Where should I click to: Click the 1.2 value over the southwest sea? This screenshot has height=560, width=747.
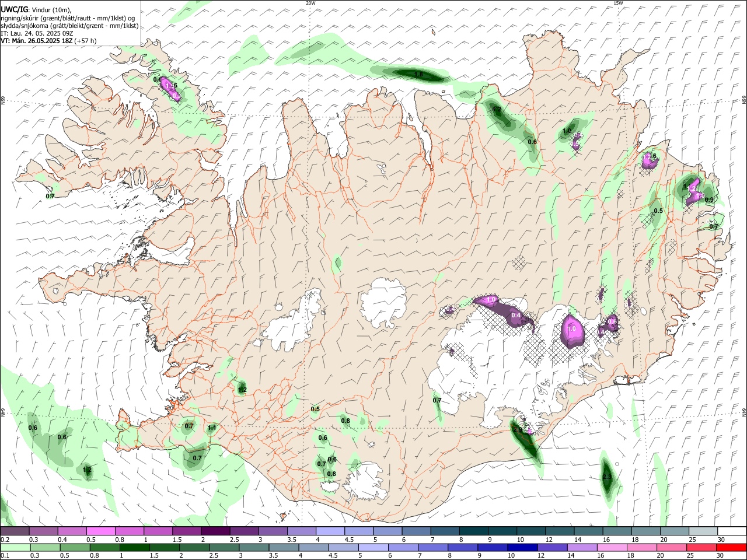click(87, 470)
